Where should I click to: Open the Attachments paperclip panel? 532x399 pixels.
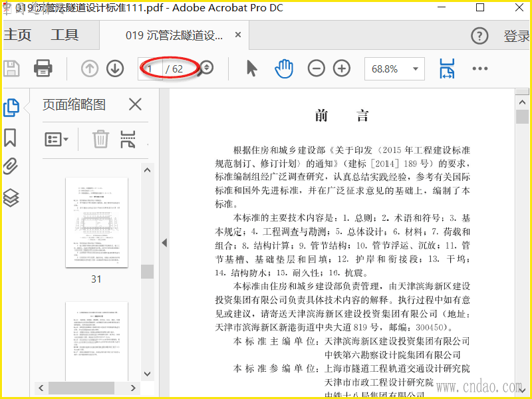click(x=11, y=167)
